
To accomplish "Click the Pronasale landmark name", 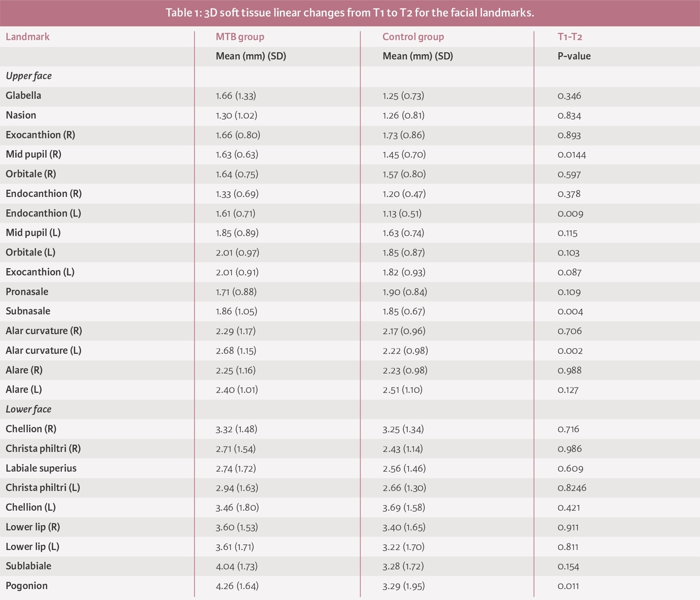I will coord(27,292).
